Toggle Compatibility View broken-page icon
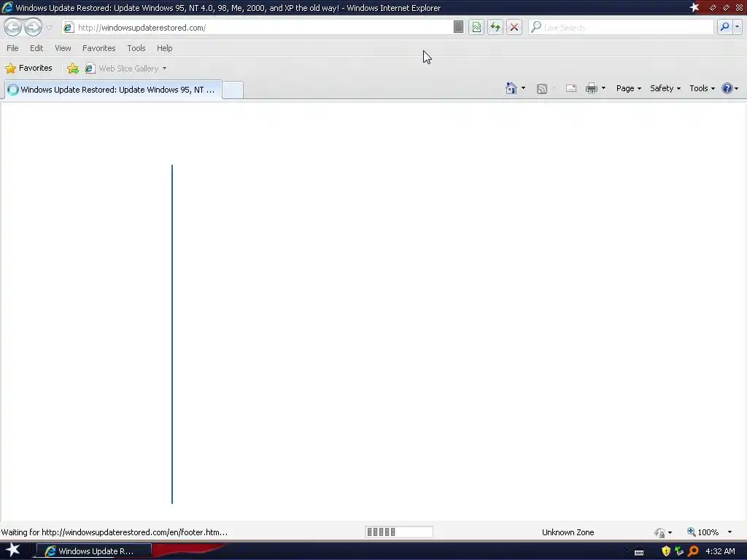Image resolution: width=747 pixels, height=560 pixels. click(476, 27)
